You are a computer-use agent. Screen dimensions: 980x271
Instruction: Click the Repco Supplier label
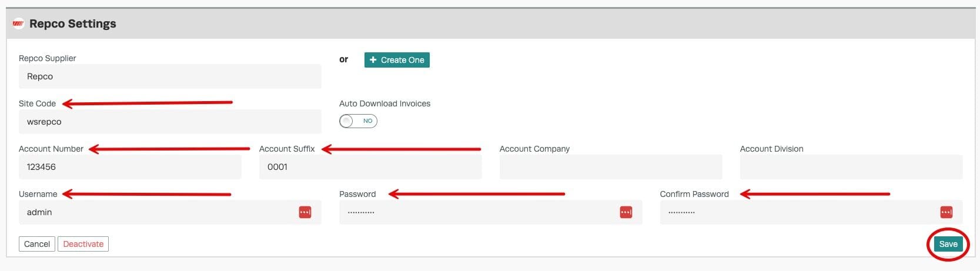48,58
